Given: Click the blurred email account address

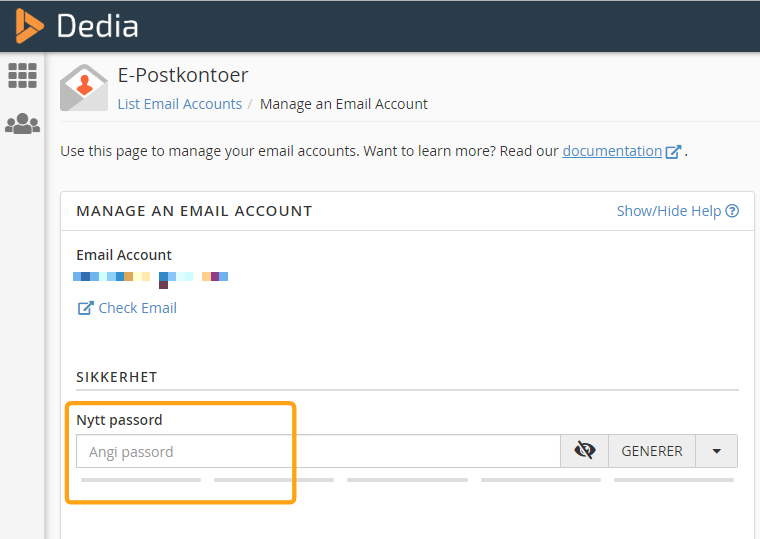Looking at the screenshot, I should 151,277.
